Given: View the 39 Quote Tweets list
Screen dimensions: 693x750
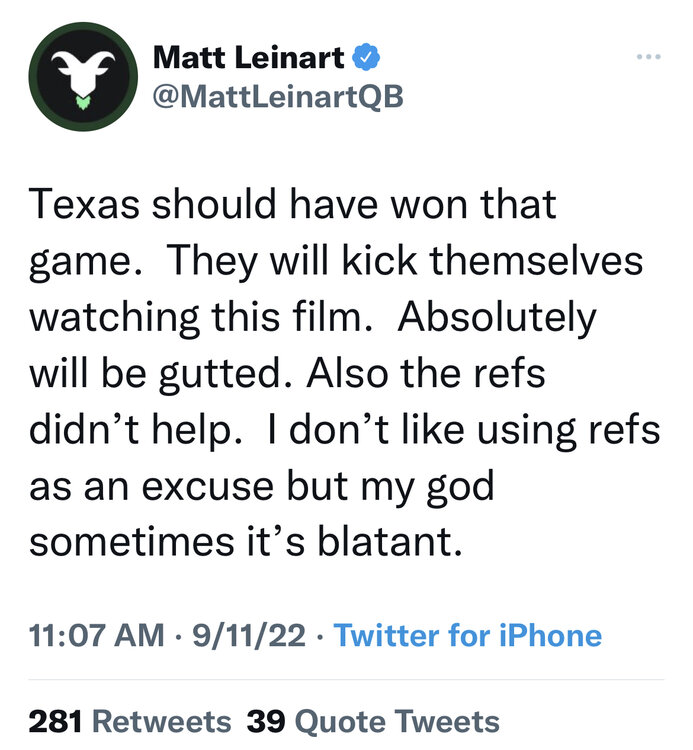Looking at the screenshot, I should (373, 721).
